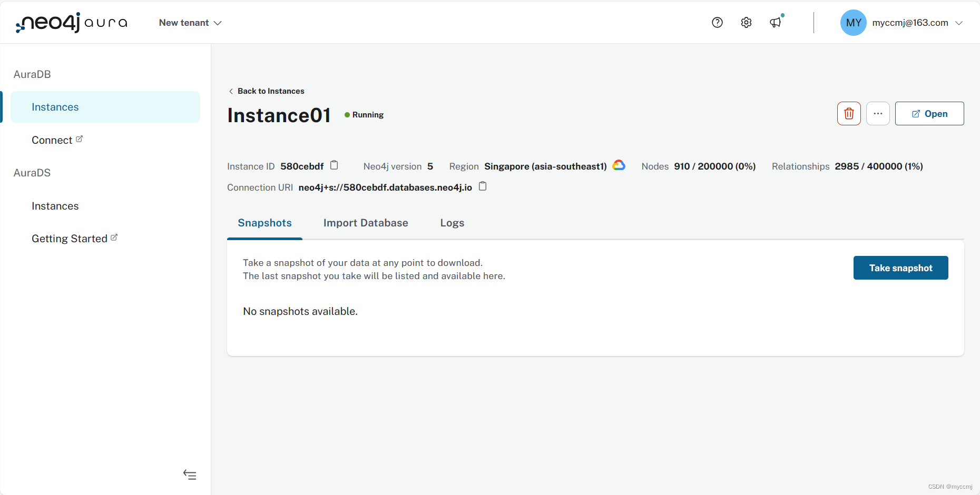The width and height of the screenshot is (980, 495).
Task: Click the Open instance button
Action: pyautogui.click(x=929, y=113)
